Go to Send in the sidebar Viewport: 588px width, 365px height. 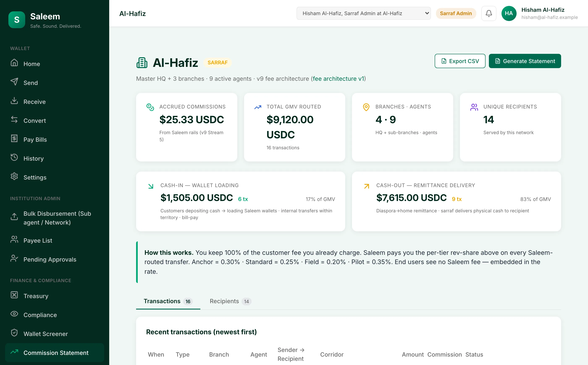click(x=54, y=83)
